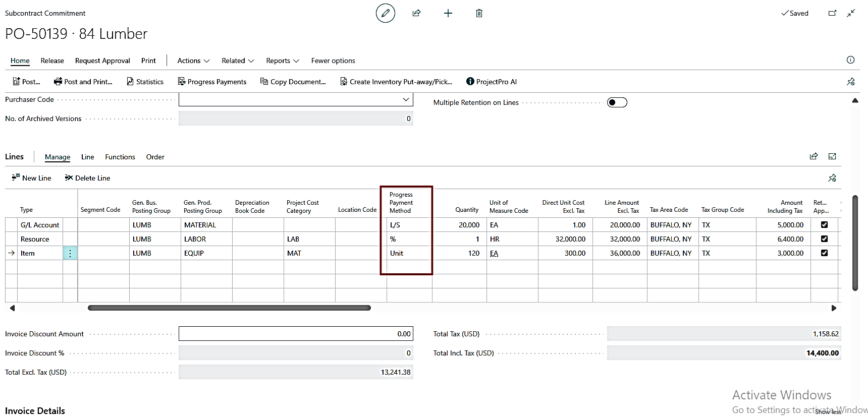Open Statistics
868x416 pixels.
point(145,82)
